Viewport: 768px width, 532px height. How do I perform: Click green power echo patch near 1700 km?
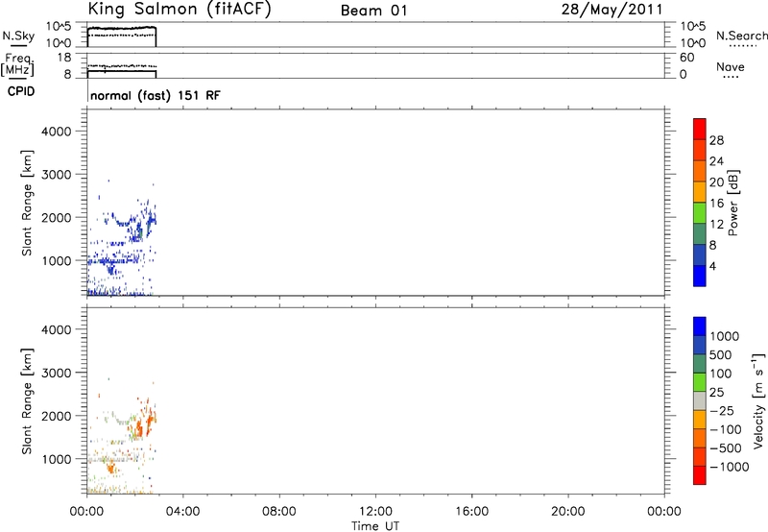[x=140, y=231]
